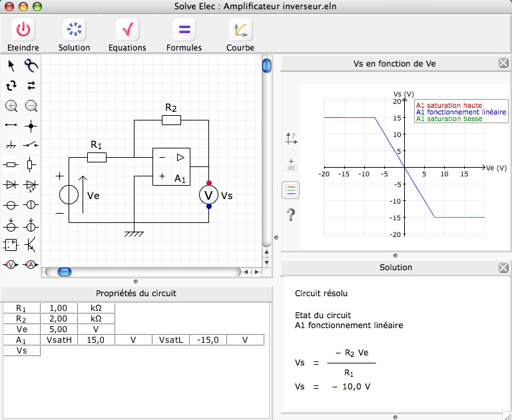Select the switch component tool
Viewport: 512px width, 420px height.
31,144
